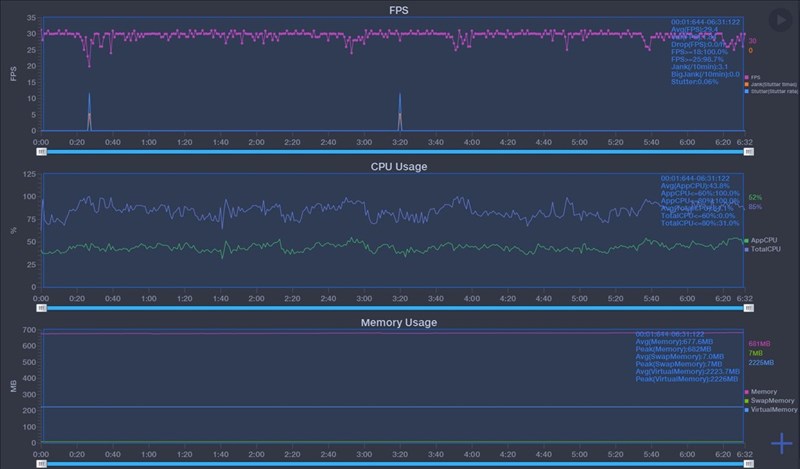Viewport: 800px width, 469px height.
Task: Grab the left range handle under FPS chart
Action: [42, 152]
